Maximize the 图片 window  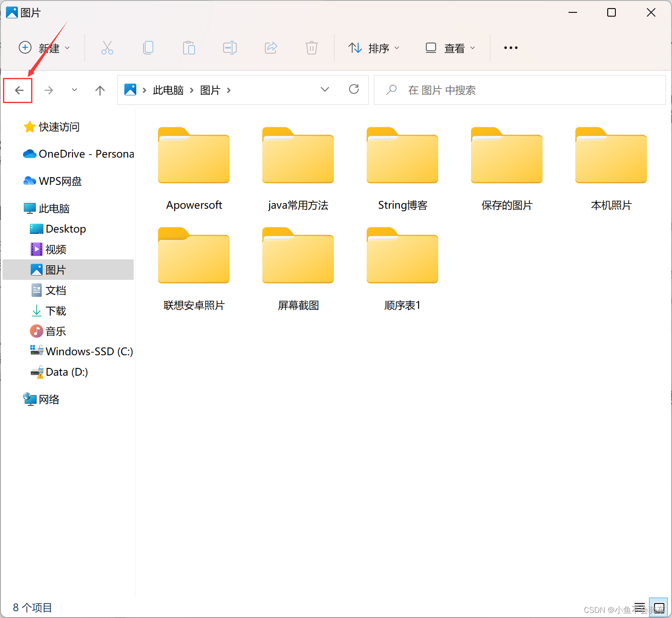(612, 12)
